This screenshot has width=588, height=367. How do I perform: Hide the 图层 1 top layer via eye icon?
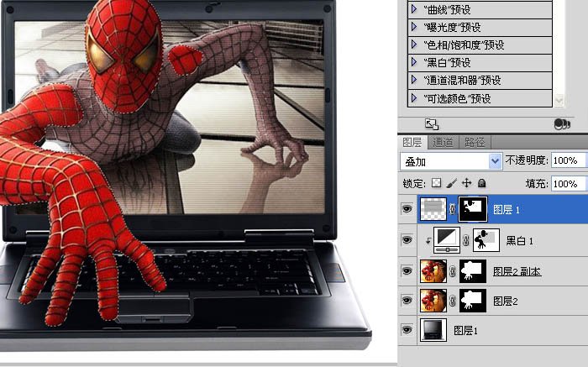pyautogui.click(x=407, y=210)
